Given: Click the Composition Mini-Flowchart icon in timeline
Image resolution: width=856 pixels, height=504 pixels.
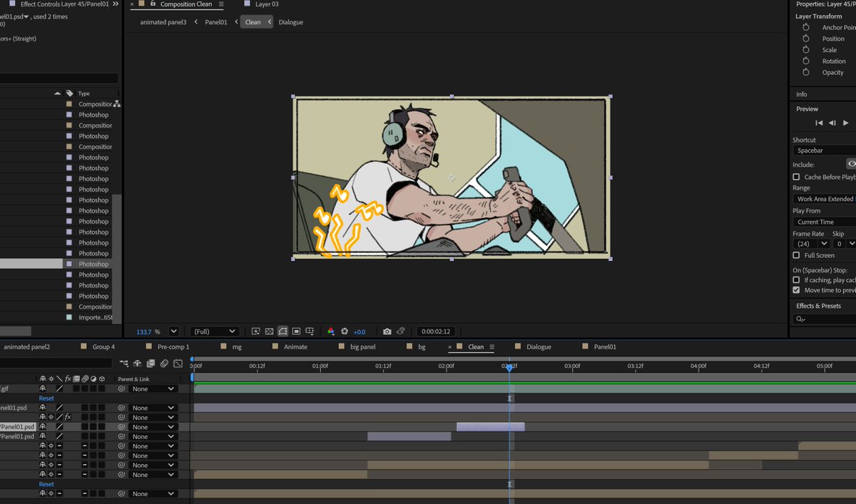Looking at the screenshot, I should [x=124, y=364].
